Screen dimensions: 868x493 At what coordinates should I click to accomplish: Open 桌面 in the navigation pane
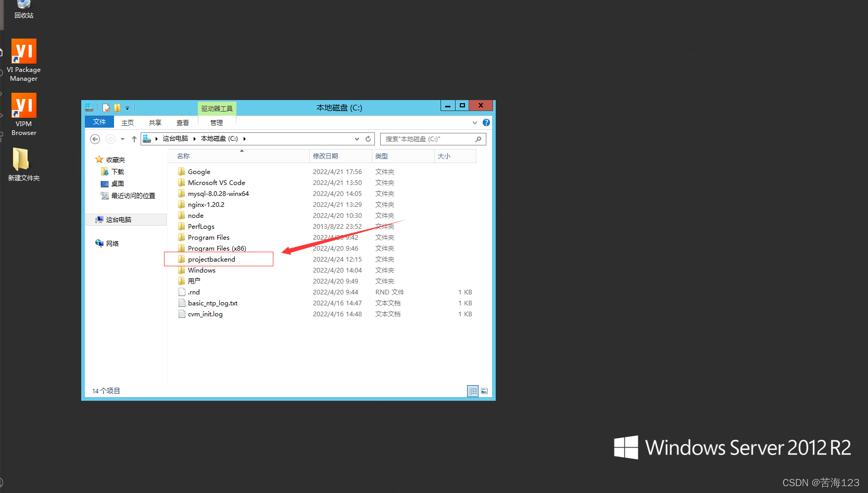click(112, 183)
